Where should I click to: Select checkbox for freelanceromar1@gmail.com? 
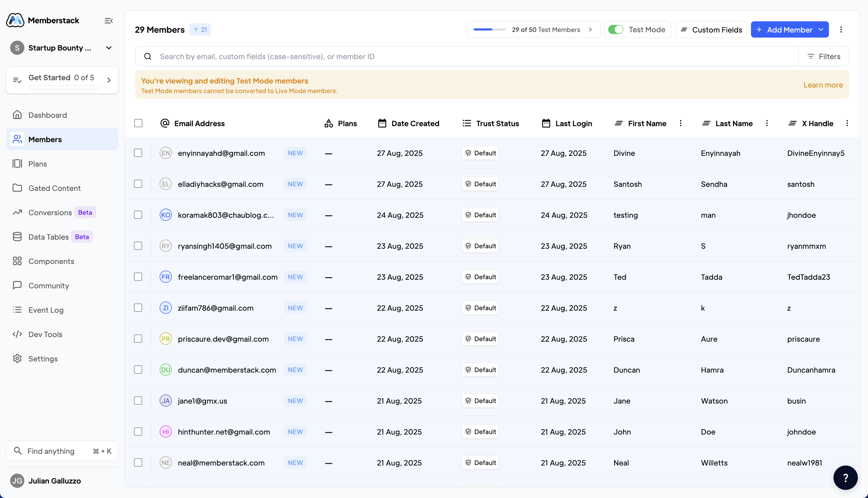point(138,277)
